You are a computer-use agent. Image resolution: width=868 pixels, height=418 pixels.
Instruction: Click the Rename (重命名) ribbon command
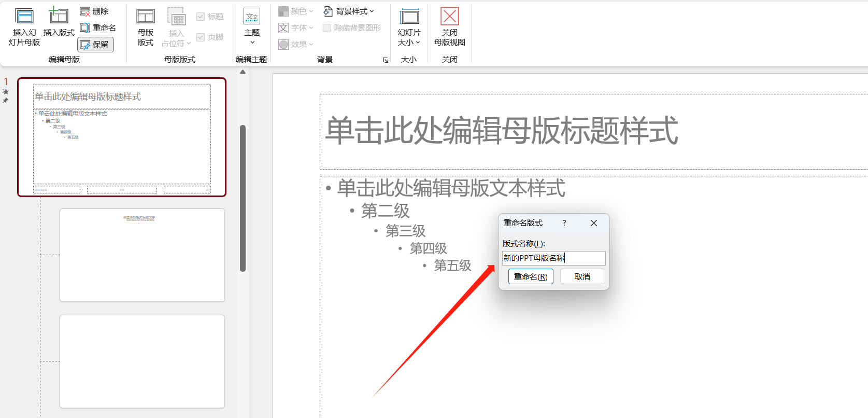click(98, 28)
